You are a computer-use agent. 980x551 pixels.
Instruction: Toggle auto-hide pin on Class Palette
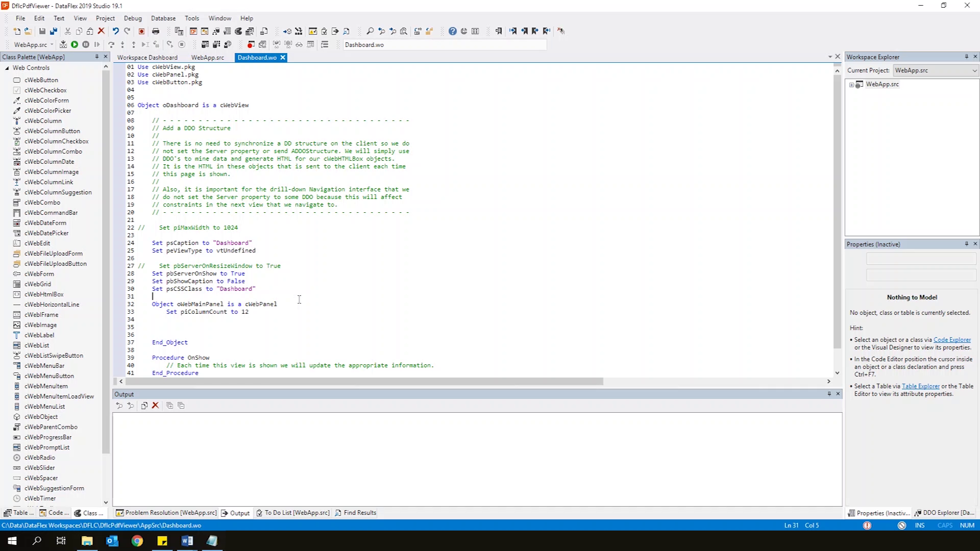pyautogui.click(x=96, y=57)
